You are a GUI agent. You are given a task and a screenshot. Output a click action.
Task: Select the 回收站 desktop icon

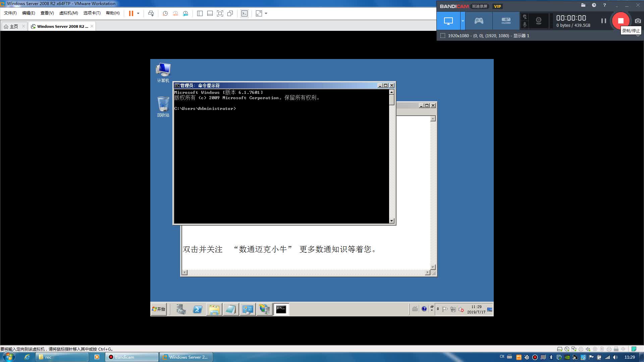(x=163, y=107)
